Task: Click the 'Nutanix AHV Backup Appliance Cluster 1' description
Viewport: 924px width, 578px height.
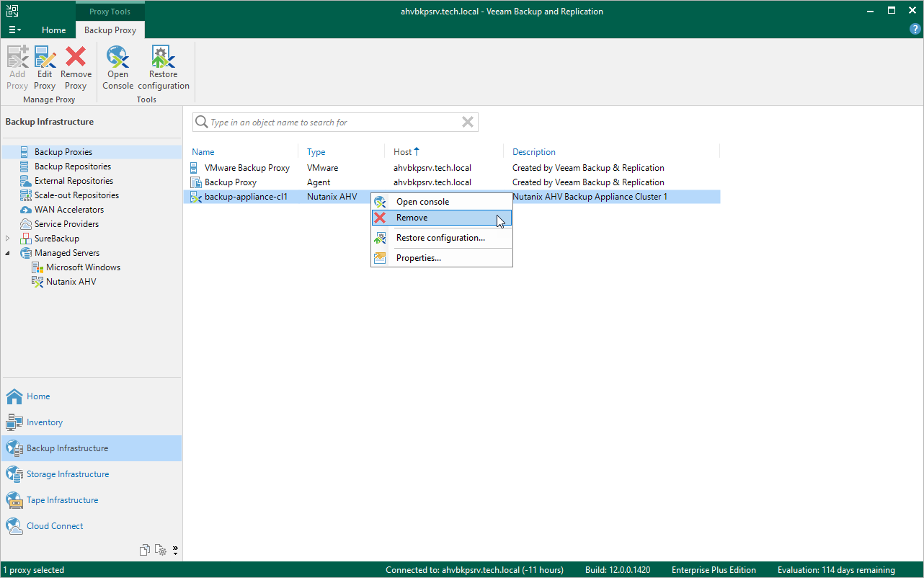Action: [590, 197]
